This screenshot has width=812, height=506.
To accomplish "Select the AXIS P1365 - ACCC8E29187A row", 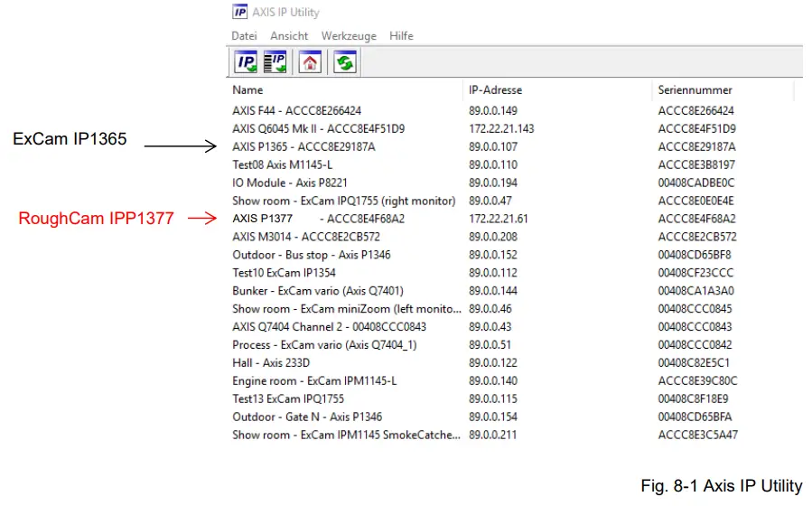I will pos(513,147).
